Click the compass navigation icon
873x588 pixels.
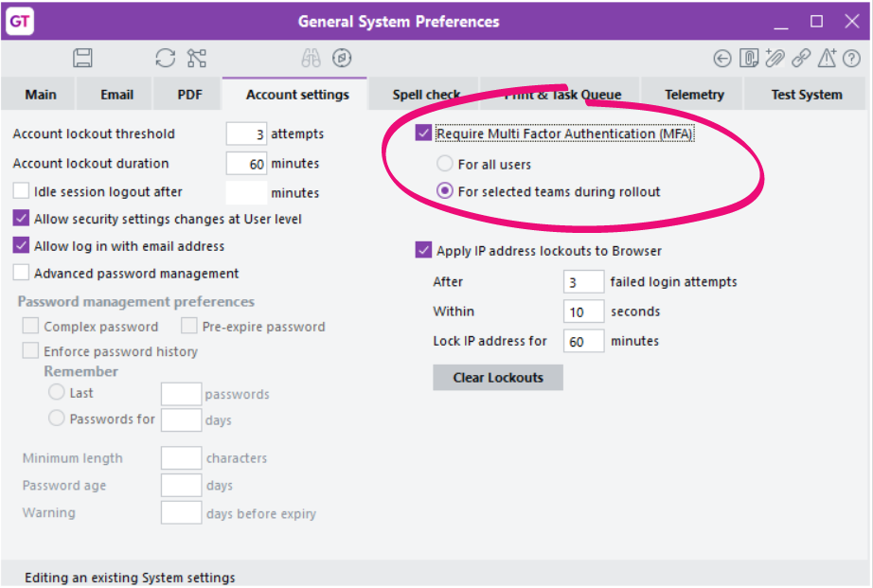343,59
